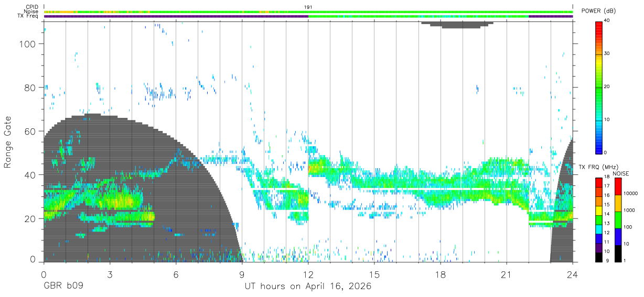Image resolution: width=644 pixels, height=297 pixels.
Task: Click the UT hours on April 16, 2026 label
Action: (x=308, y=287)
